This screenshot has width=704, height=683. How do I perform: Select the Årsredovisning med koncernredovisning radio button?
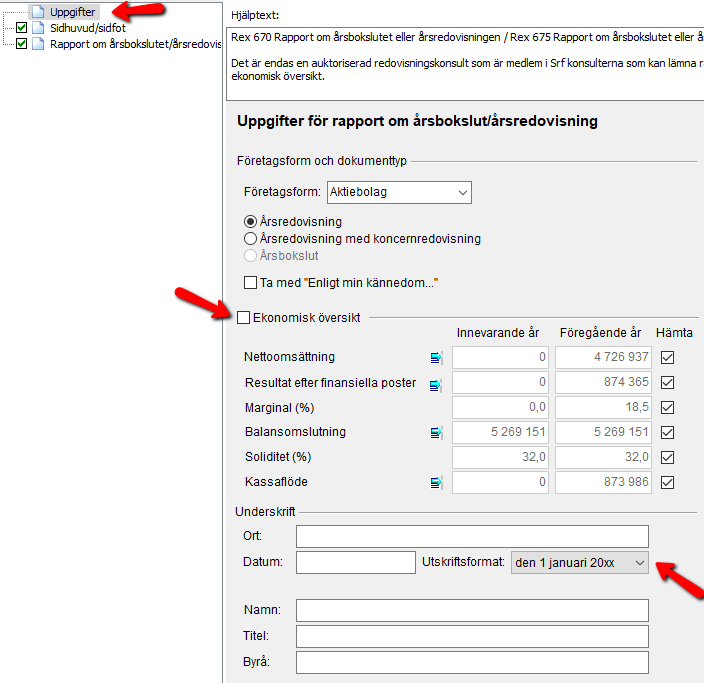pyautogui.click(x=250, y=238)
